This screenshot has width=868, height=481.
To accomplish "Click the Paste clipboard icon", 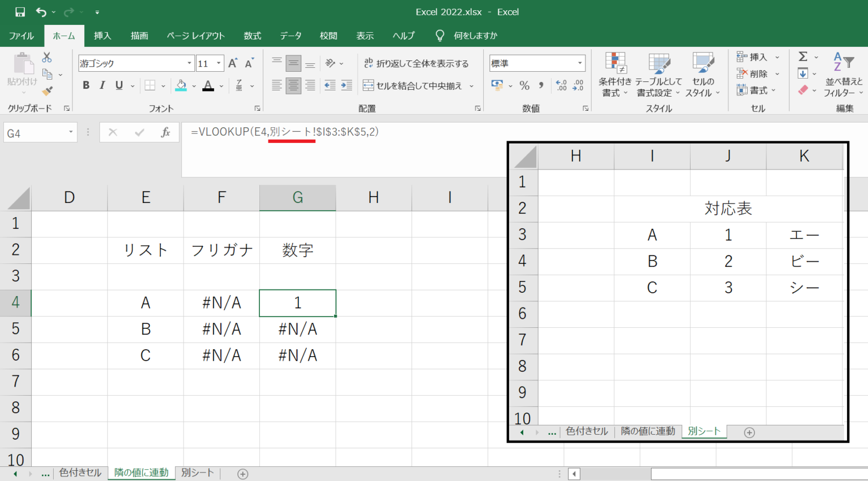I will pos(23,64).
